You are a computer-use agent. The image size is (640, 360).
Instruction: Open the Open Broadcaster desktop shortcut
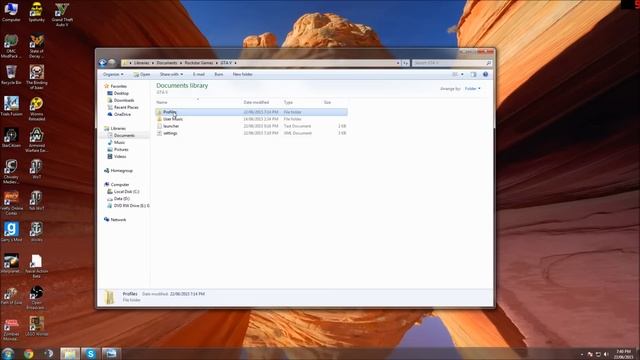(x=36, y=298)
